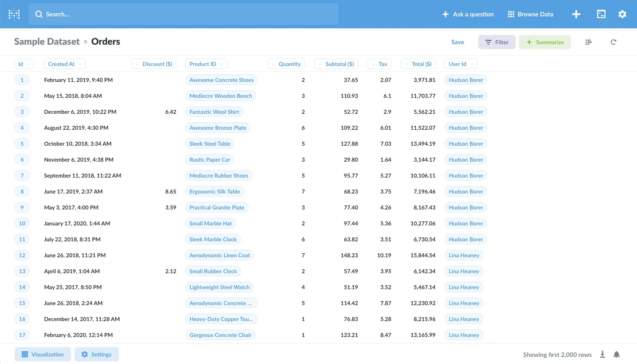Select the Lightweight Steel Watch product
637x364 pixels.
tap(219, 287)
